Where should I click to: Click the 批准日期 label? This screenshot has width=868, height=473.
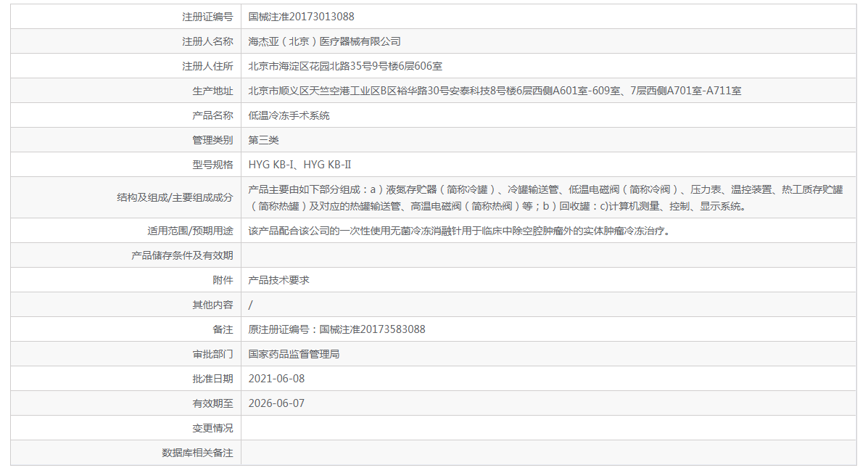[x=212, y=379]
